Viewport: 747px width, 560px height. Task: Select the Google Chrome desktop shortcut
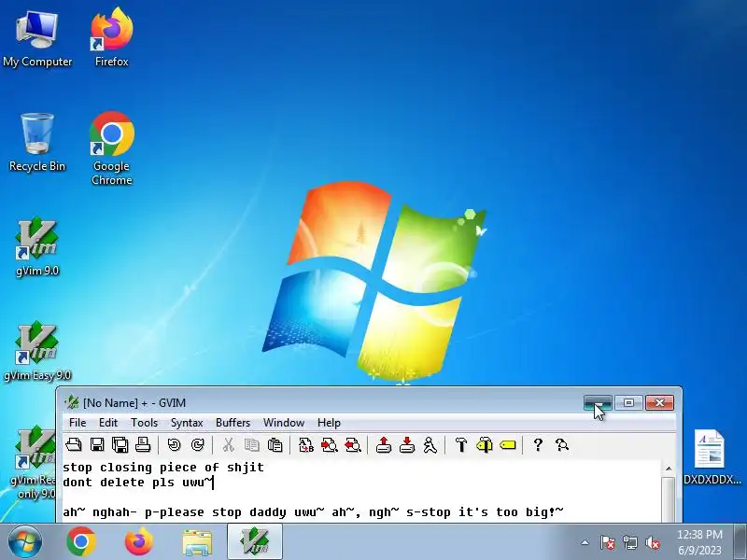click(x=111, y=148)
